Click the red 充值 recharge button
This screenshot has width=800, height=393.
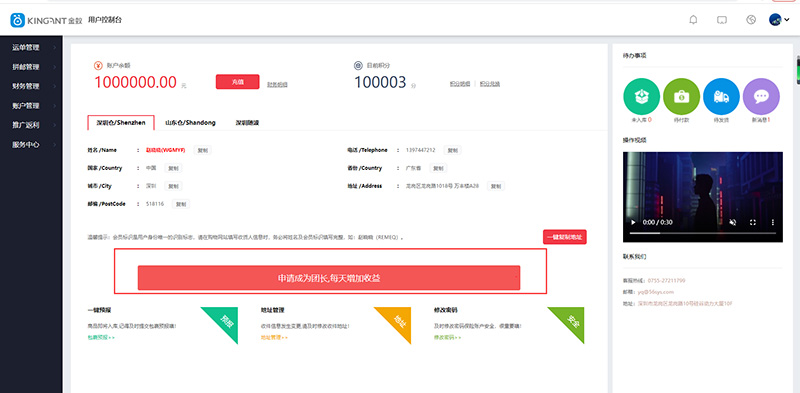pyautogui.click(x=237, y=82)
